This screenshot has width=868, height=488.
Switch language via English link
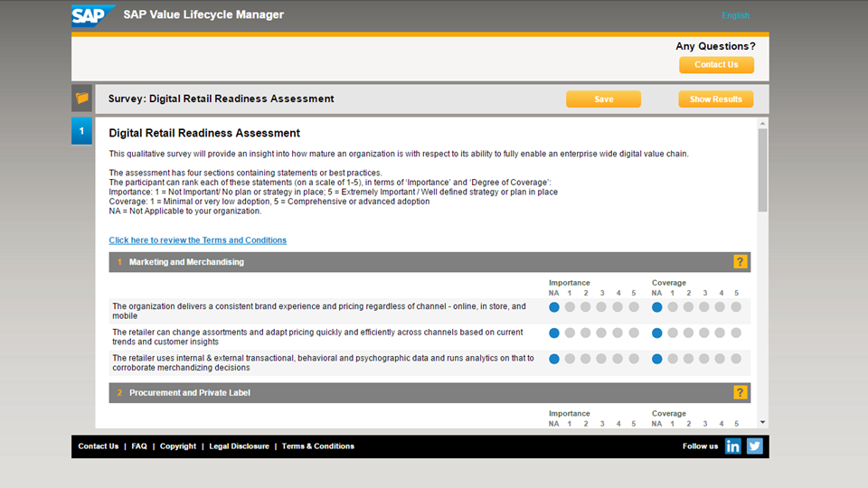[x=735, y=15]
